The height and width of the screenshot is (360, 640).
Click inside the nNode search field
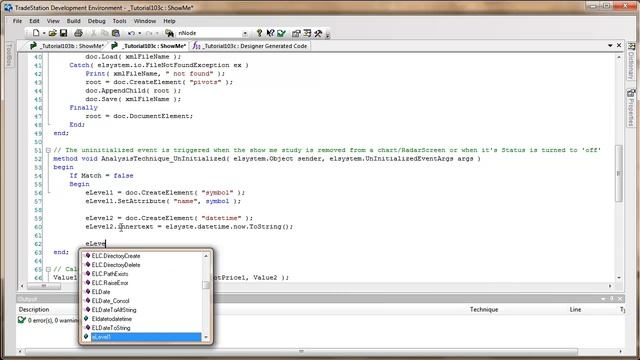209,33
